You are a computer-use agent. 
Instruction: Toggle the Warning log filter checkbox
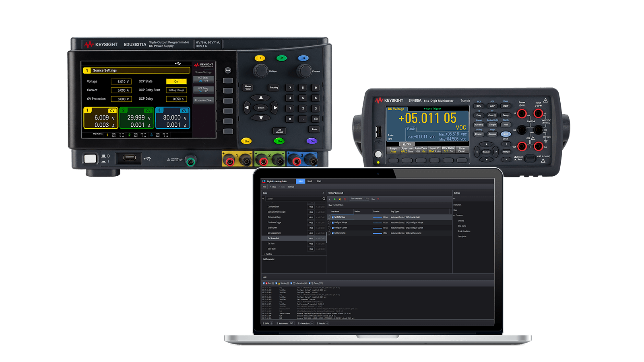click(x=277, y=283)
